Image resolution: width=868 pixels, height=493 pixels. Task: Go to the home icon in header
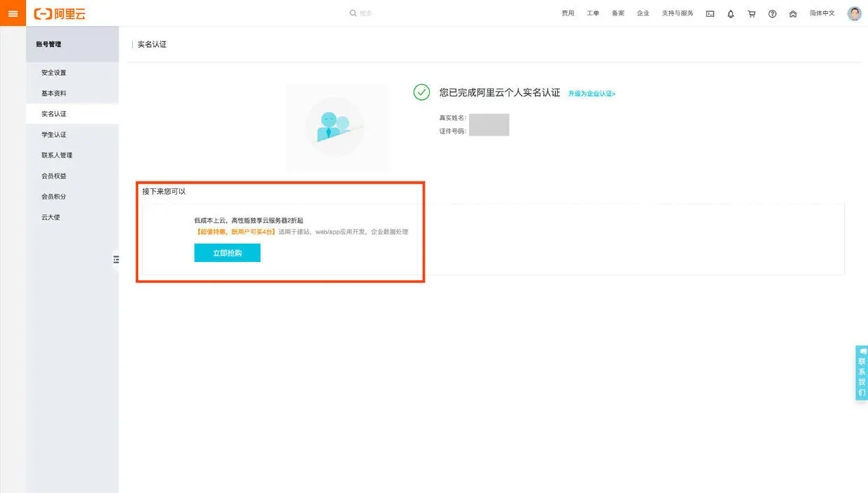tap(793, 13)
